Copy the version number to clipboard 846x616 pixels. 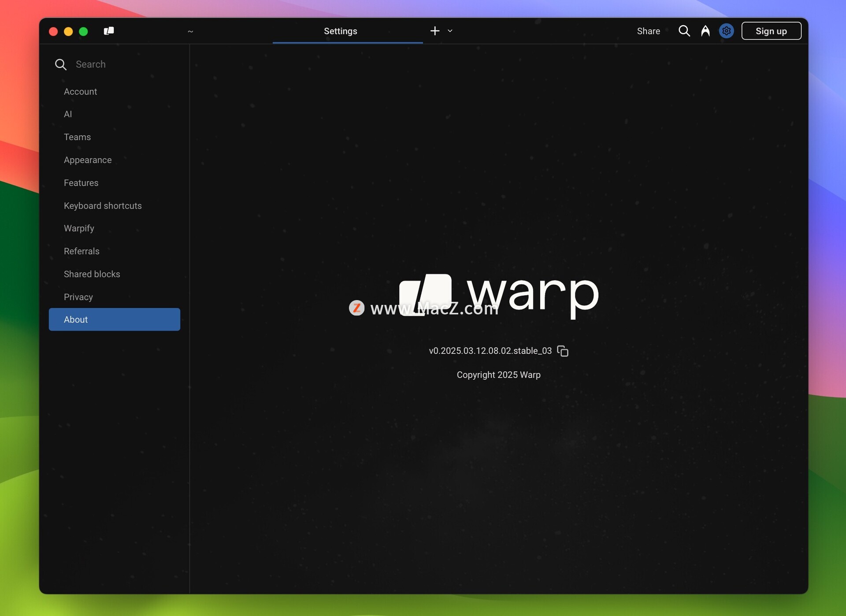563,351
